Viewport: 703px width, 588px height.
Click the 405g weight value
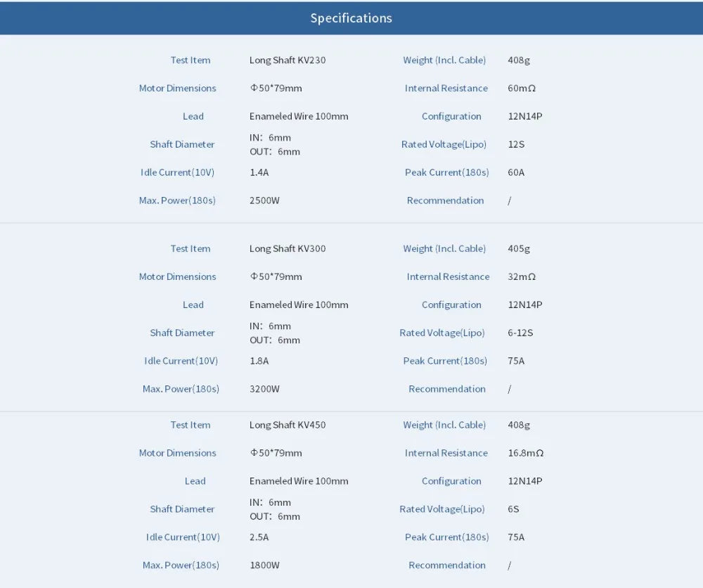pos(519,249)
